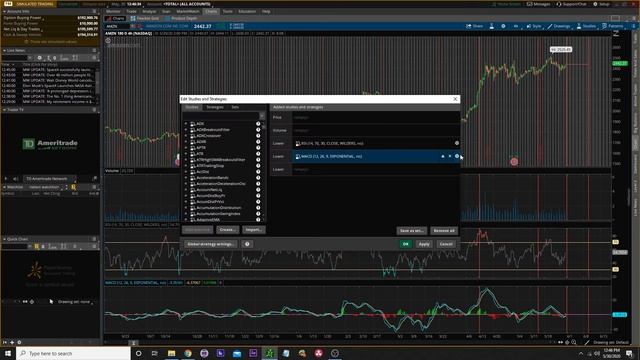Click the studies list vertical scrollbar
Image resolution: width=640 pixels, height=360 pixels.
pos(264,171)
